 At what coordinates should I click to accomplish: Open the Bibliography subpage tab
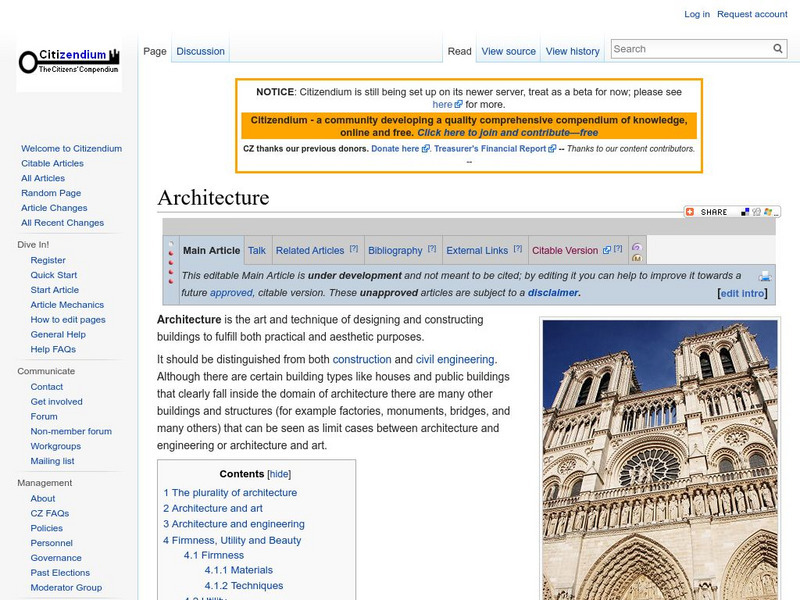click(395, 251)
